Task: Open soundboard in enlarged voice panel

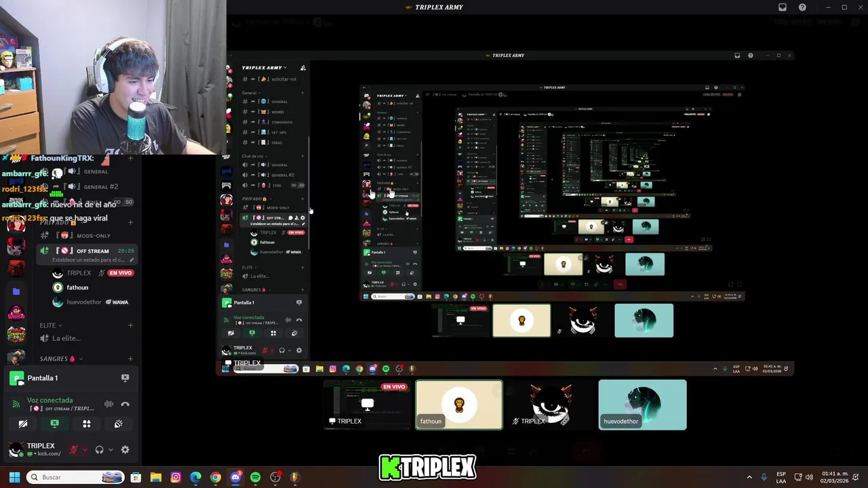Action: pos(118,424)
